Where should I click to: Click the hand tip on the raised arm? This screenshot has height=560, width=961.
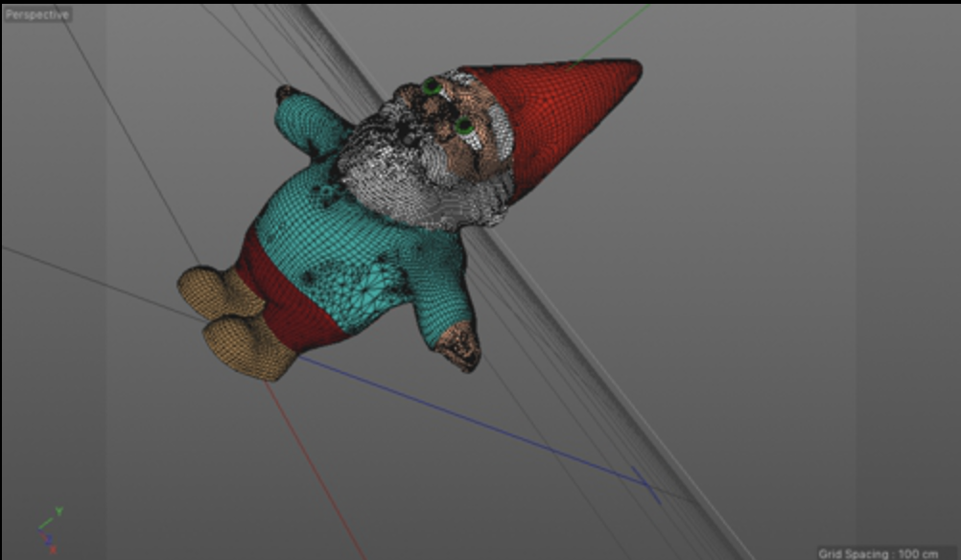point(286,93)
